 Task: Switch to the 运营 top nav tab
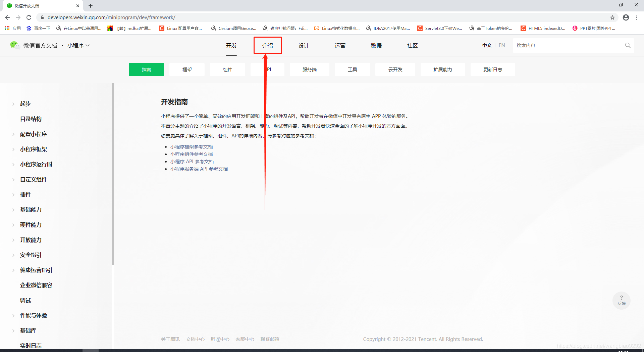[340, 45]
